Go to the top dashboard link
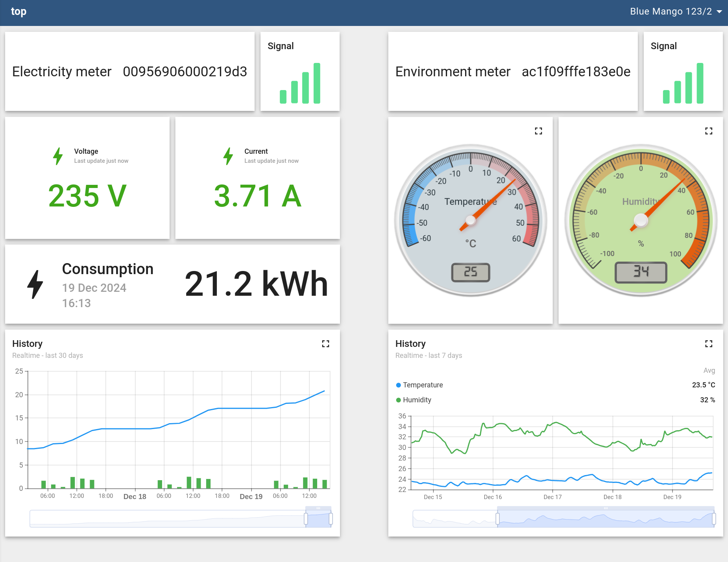Viewport: 728px width, 562px height. 18,11
